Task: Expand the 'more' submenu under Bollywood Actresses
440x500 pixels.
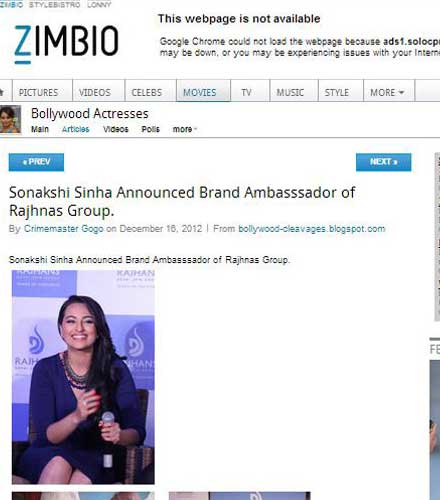Action: 184,129
